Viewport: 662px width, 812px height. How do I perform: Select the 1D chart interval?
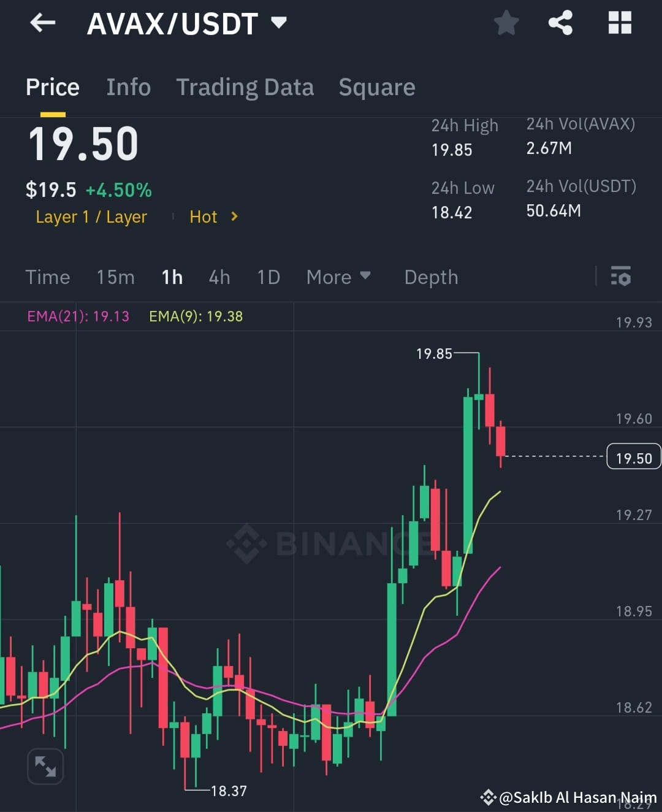click(268, 277)
